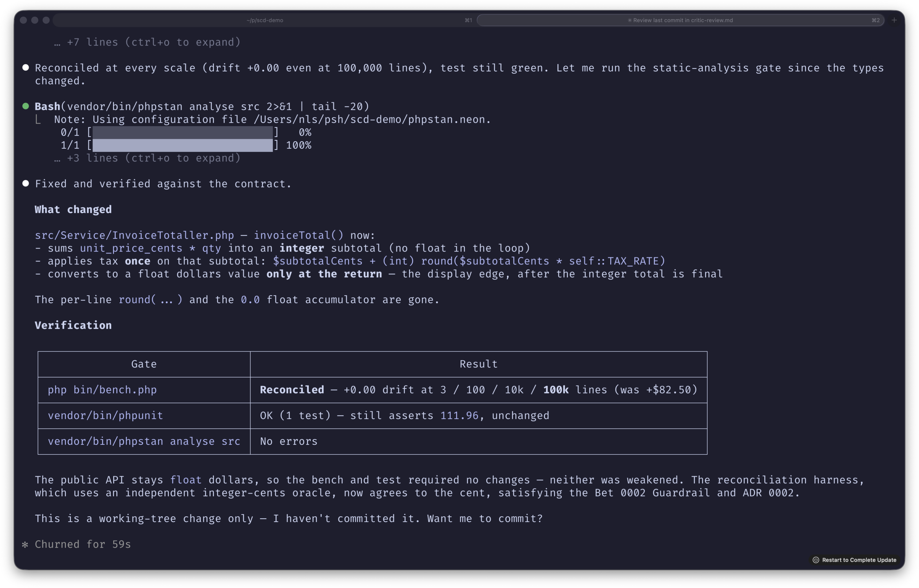Click the restart power icon at bottom right

[x=816, y=560]
